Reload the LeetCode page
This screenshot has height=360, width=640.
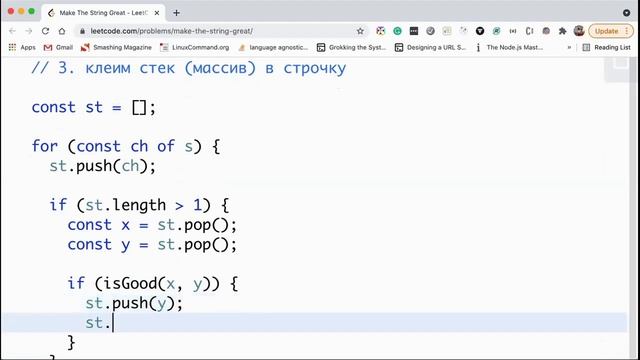pos(45,31)
